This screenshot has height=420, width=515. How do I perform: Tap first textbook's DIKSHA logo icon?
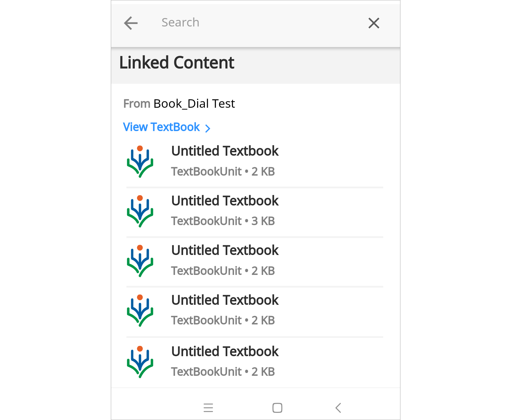140,162
